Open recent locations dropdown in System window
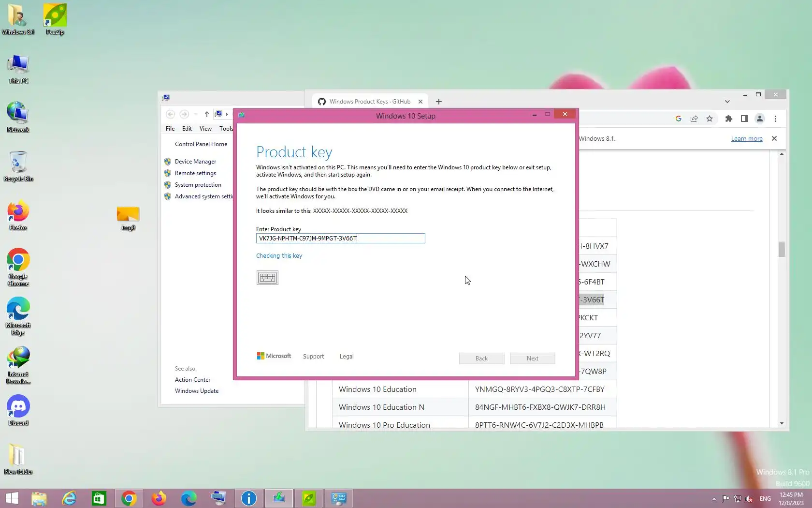The width and height of the screenshot is (812, 508). (x=196, y=114)
